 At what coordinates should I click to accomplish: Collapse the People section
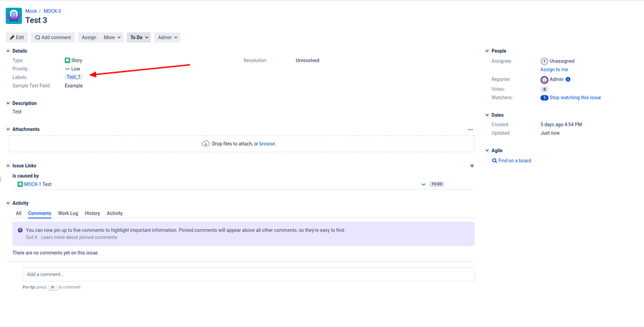[487, 51]
